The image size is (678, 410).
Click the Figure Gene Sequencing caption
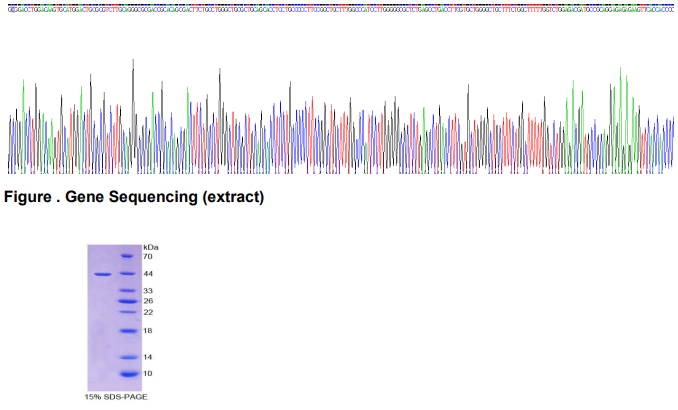click(134, 198)
